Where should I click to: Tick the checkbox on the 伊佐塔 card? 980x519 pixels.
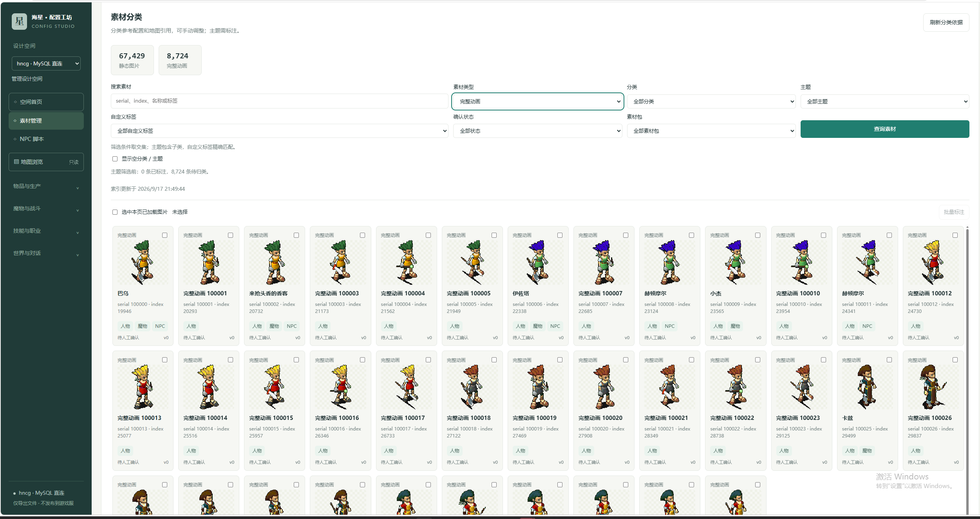(x=560, y=235)
